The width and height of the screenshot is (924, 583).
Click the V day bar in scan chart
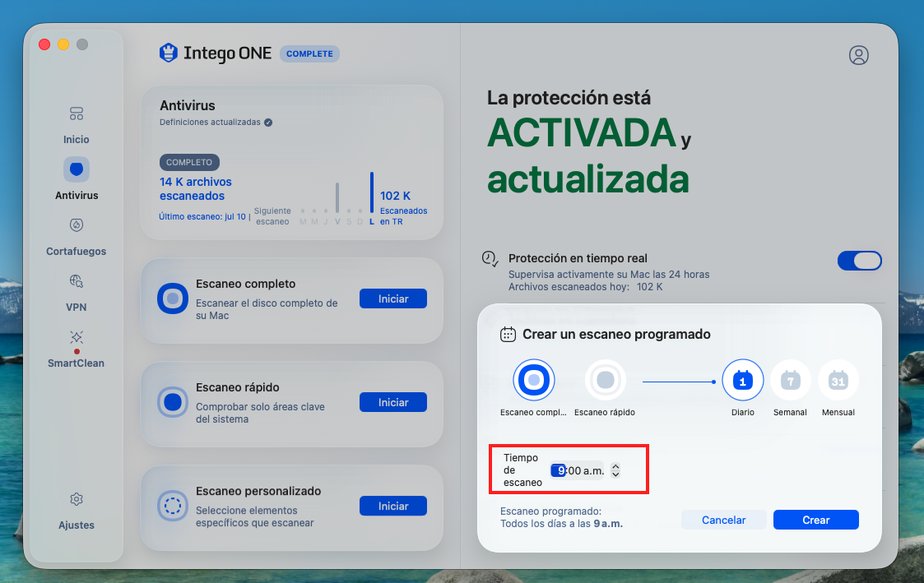coord(337,197)
